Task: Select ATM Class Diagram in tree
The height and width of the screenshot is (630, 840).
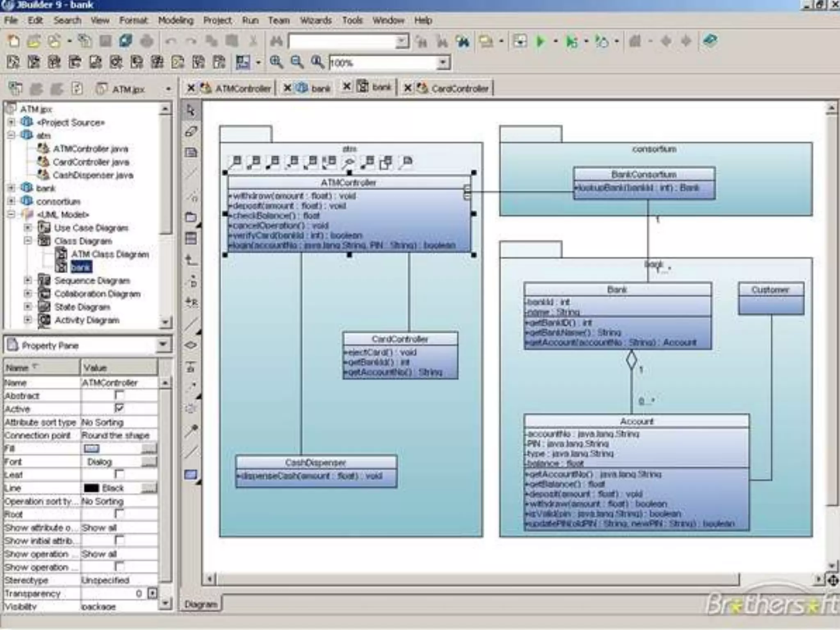Action: pos(110,254)
